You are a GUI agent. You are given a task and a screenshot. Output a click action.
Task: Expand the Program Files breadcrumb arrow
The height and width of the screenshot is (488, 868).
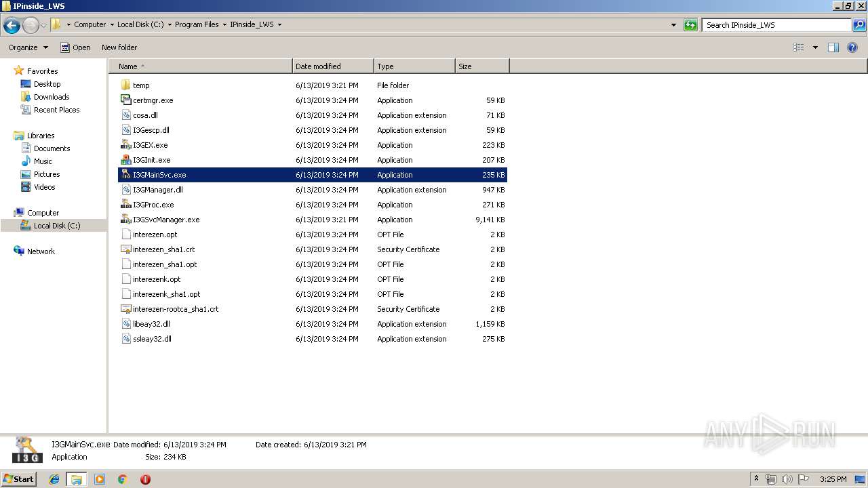click(x=224, y=24)
